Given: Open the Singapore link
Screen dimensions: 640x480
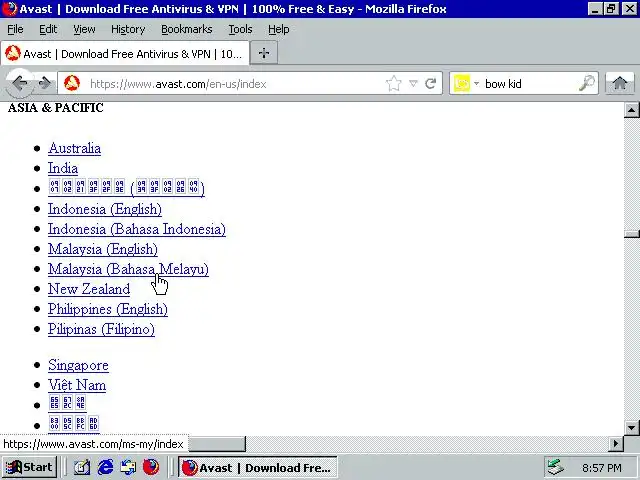Looking at the screenshot, I should click(78, 365).
